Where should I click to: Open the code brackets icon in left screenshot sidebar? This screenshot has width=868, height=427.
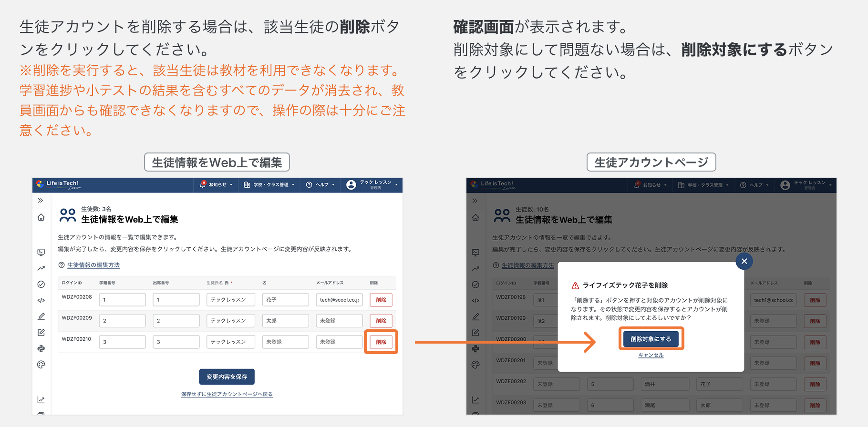click(41, 300)
